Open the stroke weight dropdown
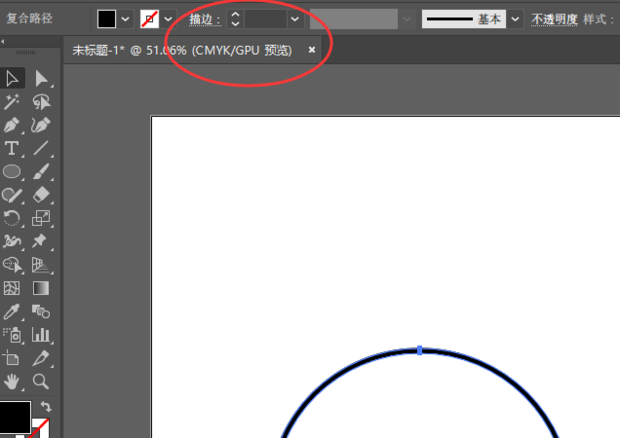Image resolution: width=620 pixels, height=438 pixels. (x=295, y=19)
